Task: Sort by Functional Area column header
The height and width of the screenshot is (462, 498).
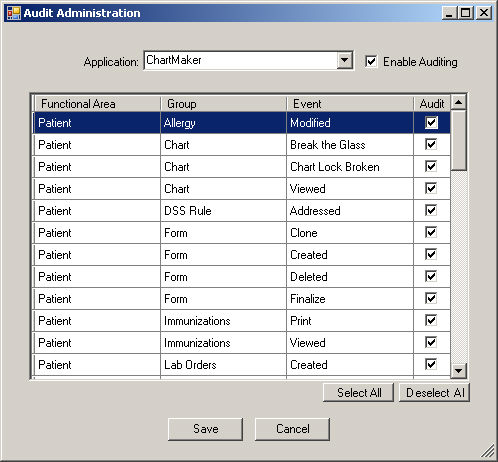Action: [97, 104]
